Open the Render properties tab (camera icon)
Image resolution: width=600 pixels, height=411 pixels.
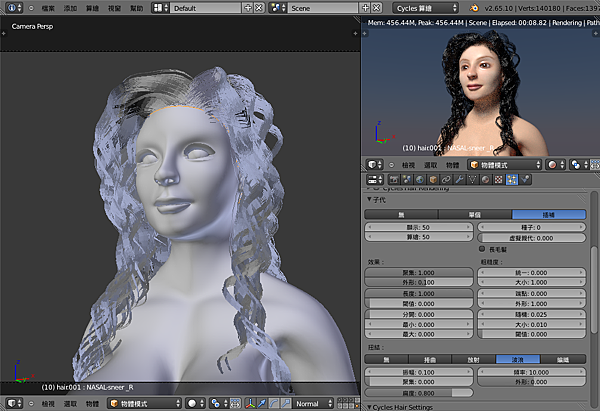(x=394, y=179)
